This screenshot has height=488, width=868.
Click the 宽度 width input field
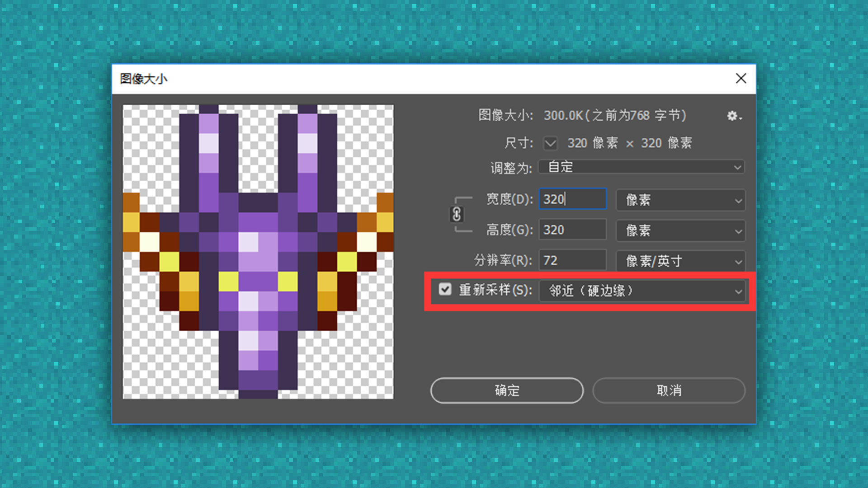(x=572, y=199)
